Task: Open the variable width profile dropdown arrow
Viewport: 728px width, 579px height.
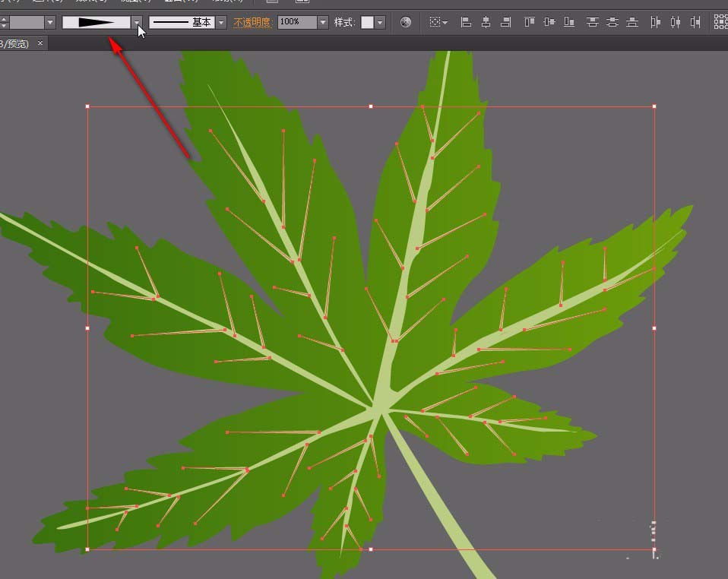Action: (x=137, y=22)
